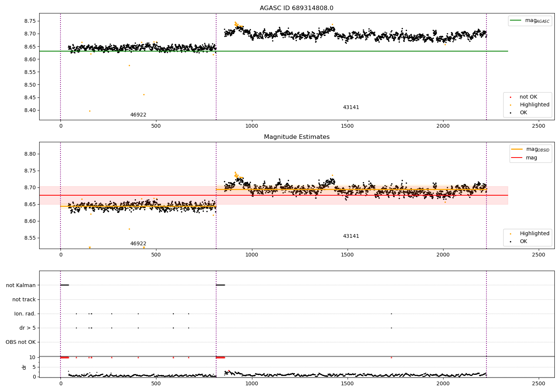Click the '2500' x tick under the bottom plot
This screenshot has width=560, height=392.
(538, 383)
